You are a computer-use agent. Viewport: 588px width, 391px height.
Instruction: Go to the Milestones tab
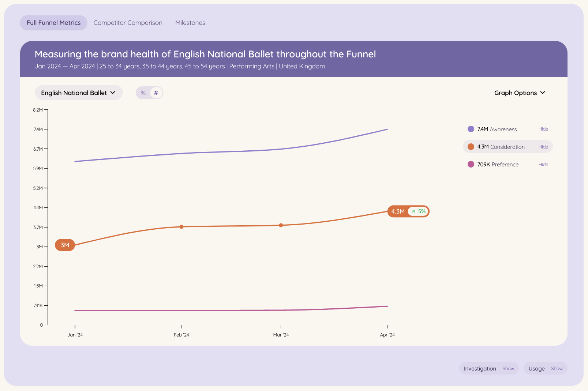click(x=190, y=23)
